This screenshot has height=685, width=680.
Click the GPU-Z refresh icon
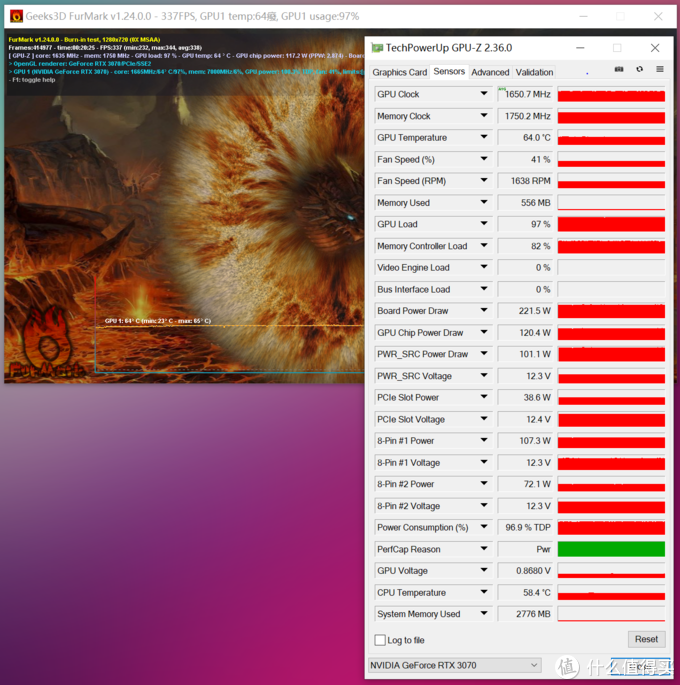pos(639,69)
